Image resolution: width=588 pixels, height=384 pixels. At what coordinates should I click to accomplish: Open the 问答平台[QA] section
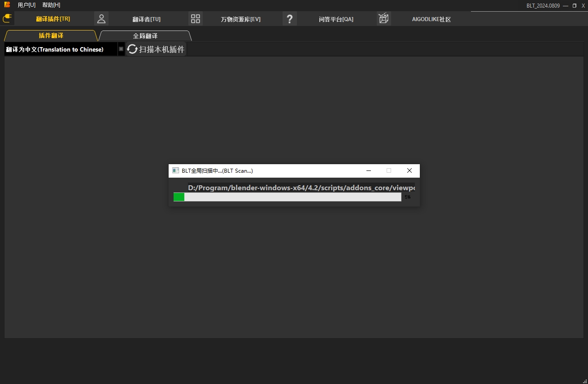(336, 19)
